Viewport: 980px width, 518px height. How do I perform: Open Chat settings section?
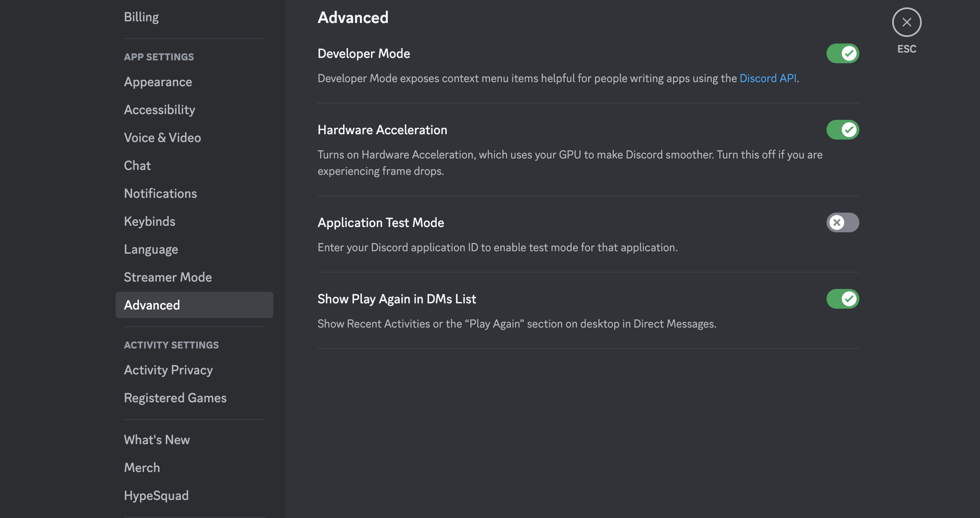(137, 165)
